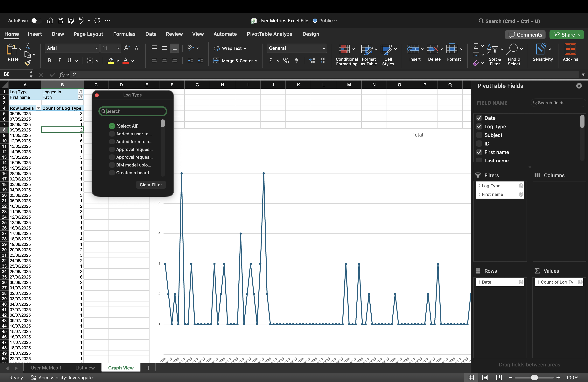Open the PivotTable Analyze ribbon tab
588x382 pixels.
coord(269,34)
